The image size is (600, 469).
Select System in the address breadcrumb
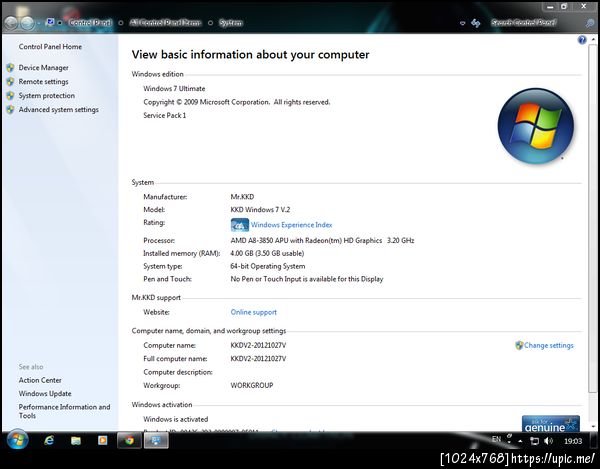[231, 23]
